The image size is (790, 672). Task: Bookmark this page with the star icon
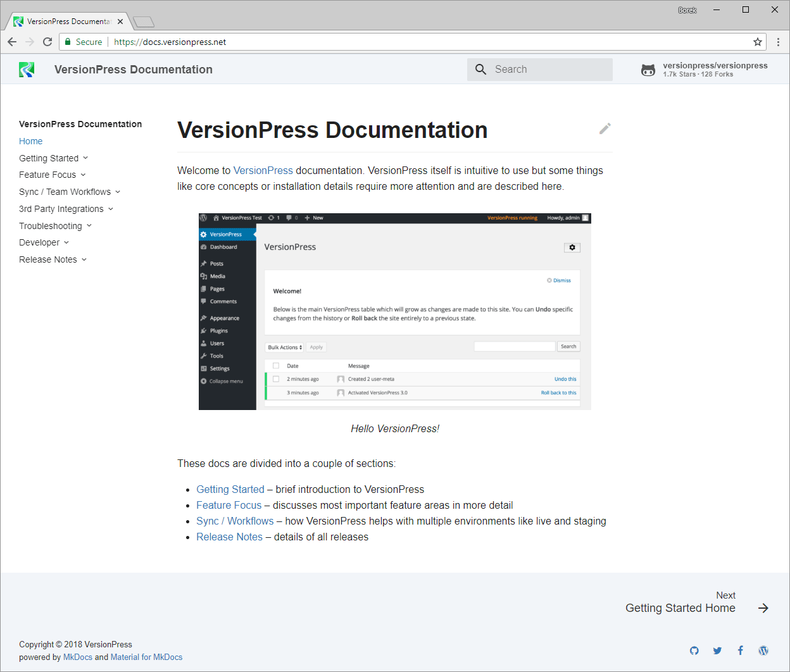[758, 42]
